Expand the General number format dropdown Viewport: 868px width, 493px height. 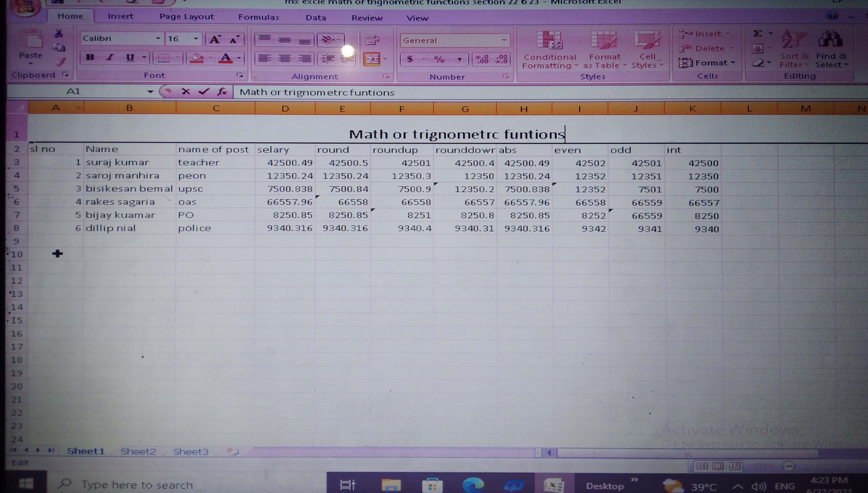[504, 40]
